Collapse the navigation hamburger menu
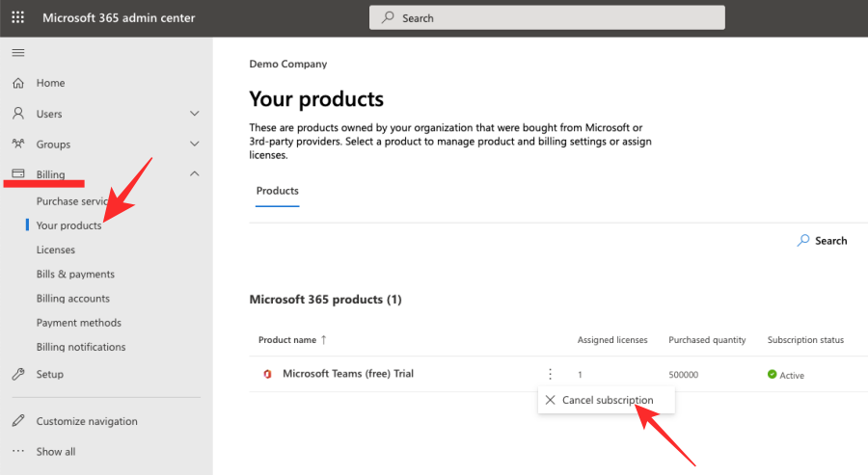 pos(18,52)
